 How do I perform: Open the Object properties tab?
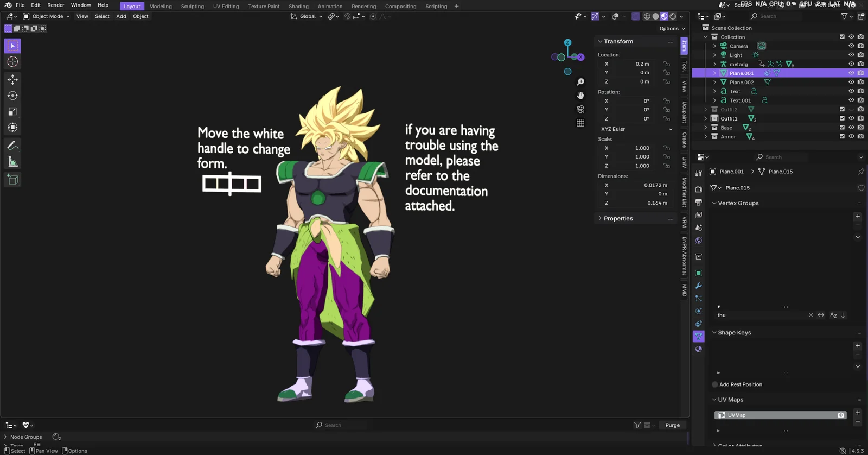pyautogui.click(x=699, y=273)
